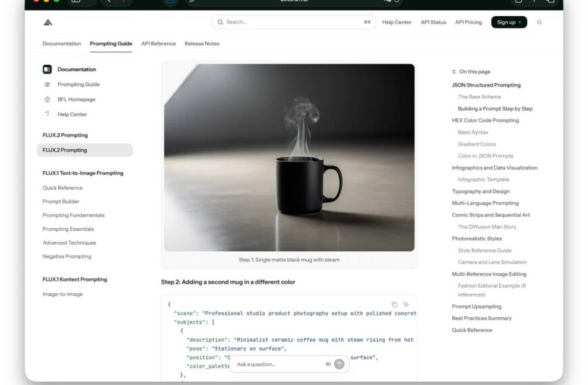Jump to Comic Strips and Sequential Art
This screenshot has height=385, width=588.
[x=491, y=215]
